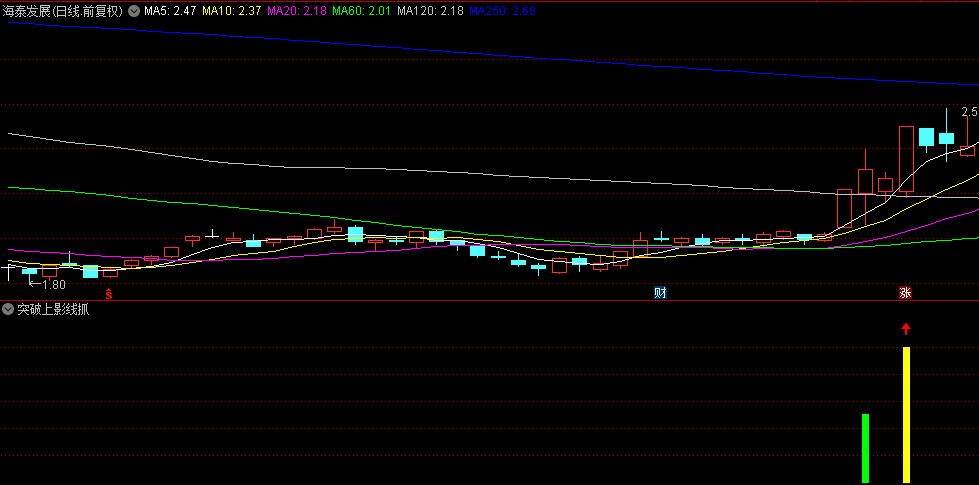Viewport: 979px width, 485px height.
Task: Click the 1.80 low price label
Action: (x=54, y=285)
